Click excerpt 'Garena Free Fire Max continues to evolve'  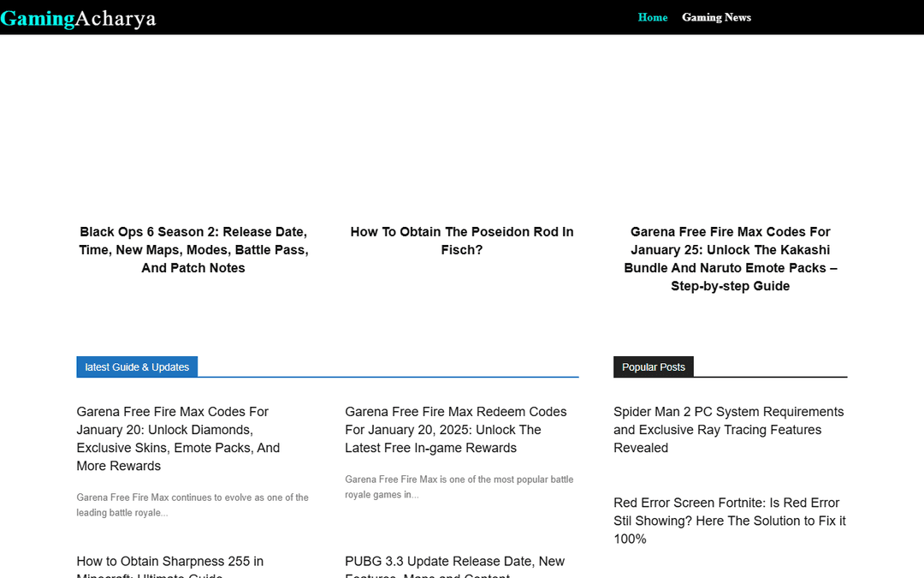click(192, 505)
